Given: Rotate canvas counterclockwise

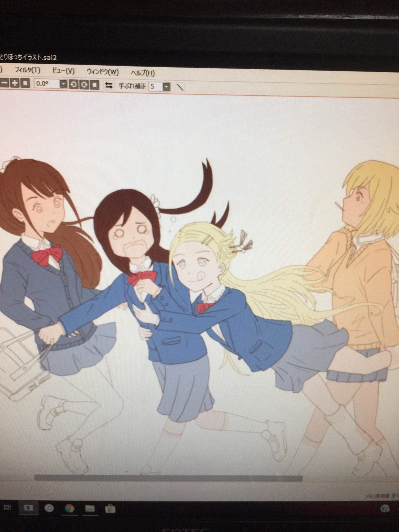Looking at the screenshot, I should tap(74, 84).
